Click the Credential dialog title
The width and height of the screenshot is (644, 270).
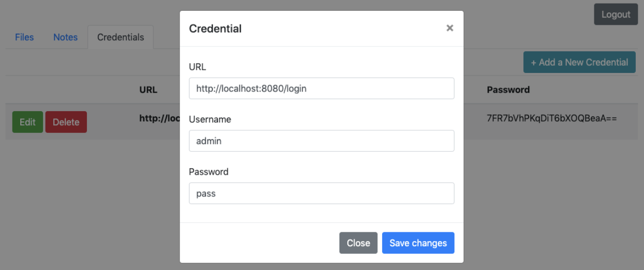pyautogui.click(x=215, y=28)
